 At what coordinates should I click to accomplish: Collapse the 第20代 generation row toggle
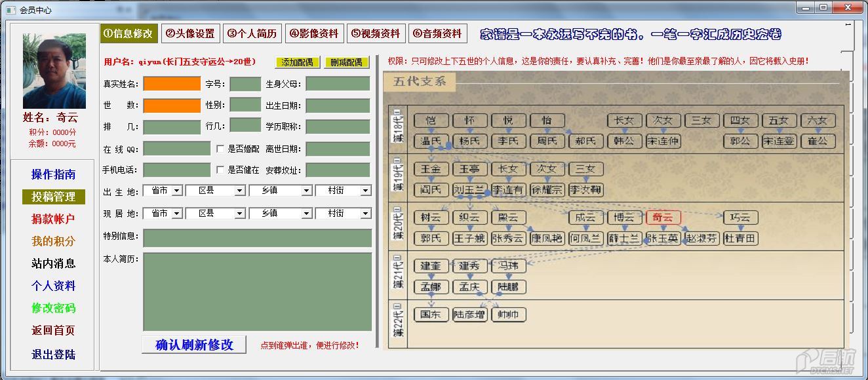[397, 209]
